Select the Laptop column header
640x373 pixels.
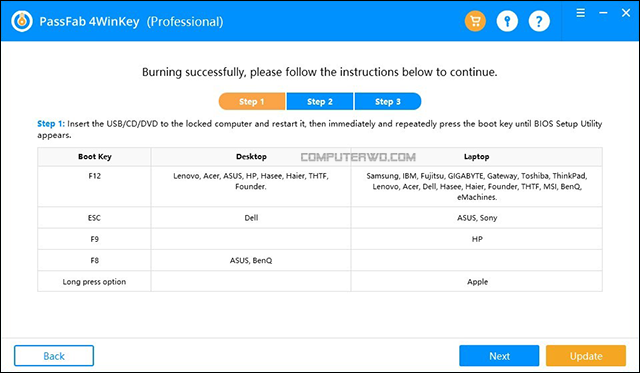(476, 157)
